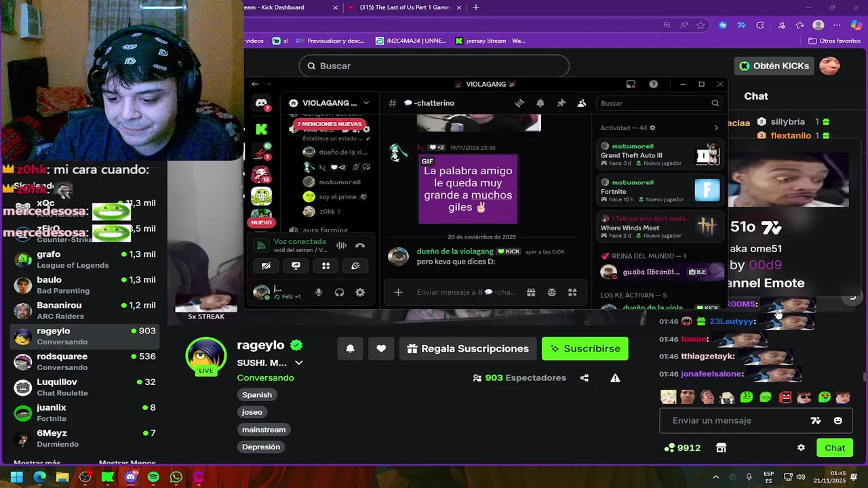Image resolution: width=868 pixels, height=488 pixels.
Task: Show member list icon in Discord header
Action: point(581,103)
